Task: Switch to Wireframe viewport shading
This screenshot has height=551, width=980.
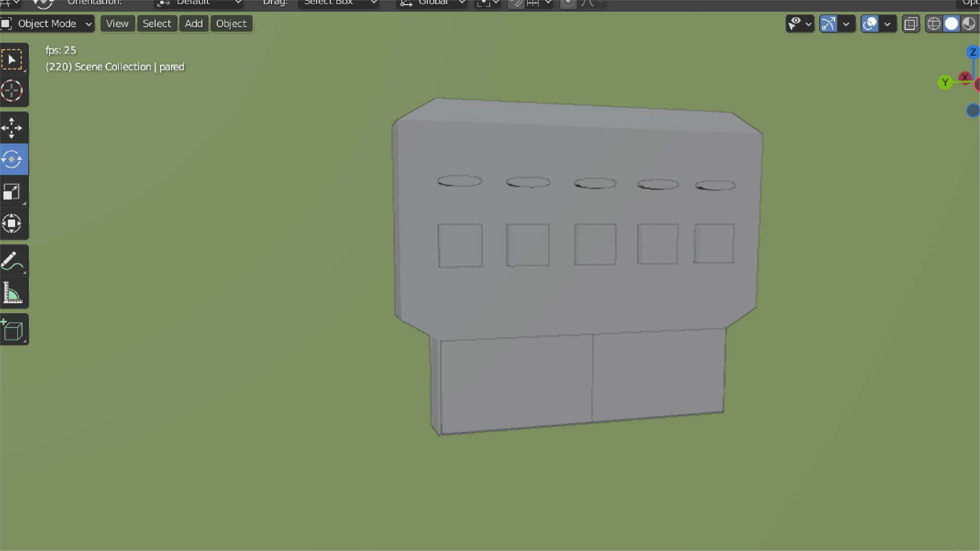Action: (934, 23)
